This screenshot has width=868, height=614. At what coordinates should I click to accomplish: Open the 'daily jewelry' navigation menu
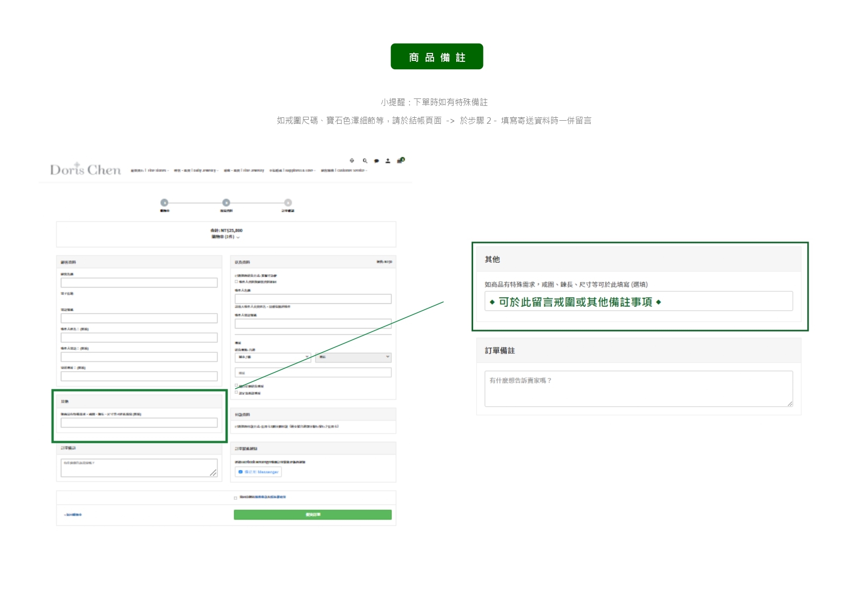pyautogui.click(x=196, y=170)
